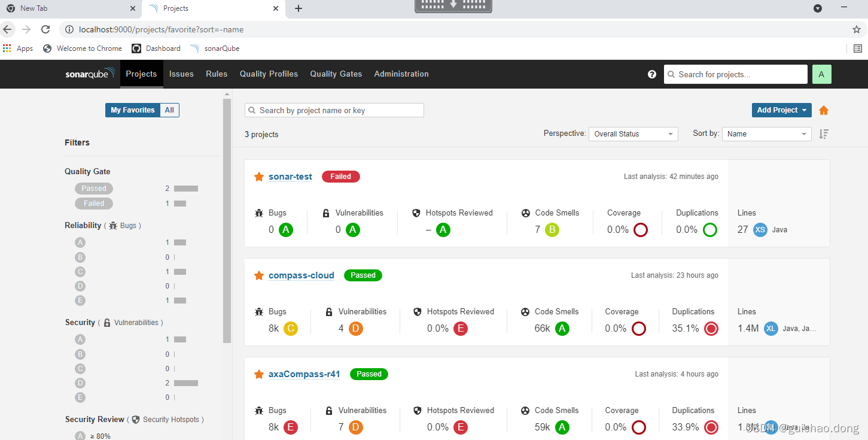
Task: Click the browser address bar URL
Action: (162, 29)
